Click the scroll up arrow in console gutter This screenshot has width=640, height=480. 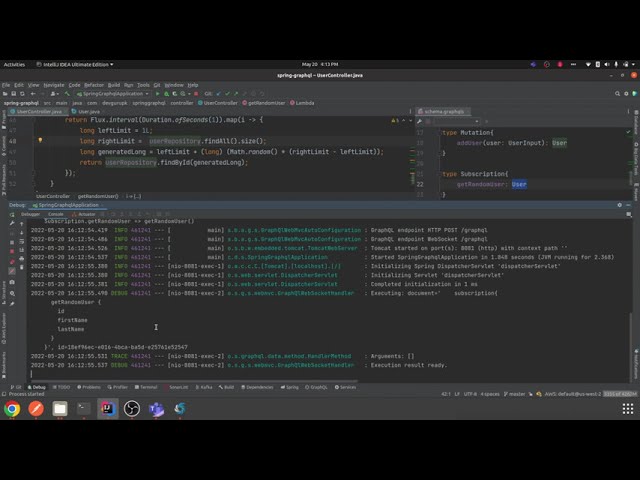22,224
